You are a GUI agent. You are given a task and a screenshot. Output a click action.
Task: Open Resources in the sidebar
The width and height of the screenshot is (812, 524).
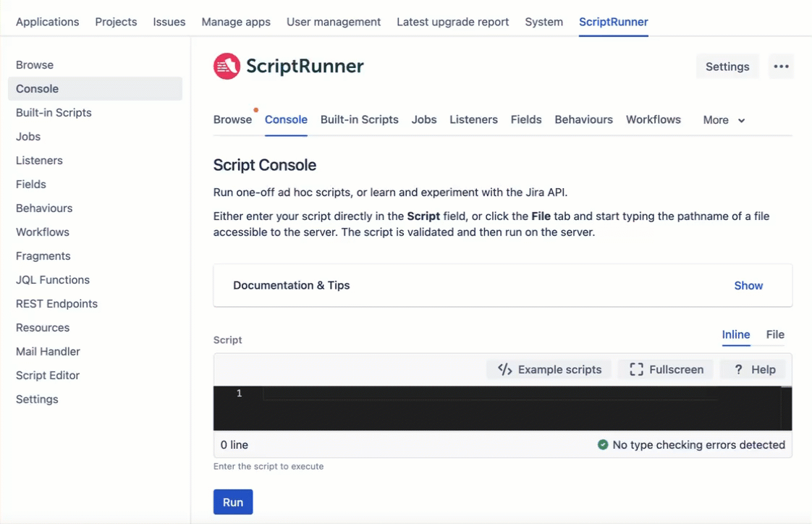pos(43,327)
